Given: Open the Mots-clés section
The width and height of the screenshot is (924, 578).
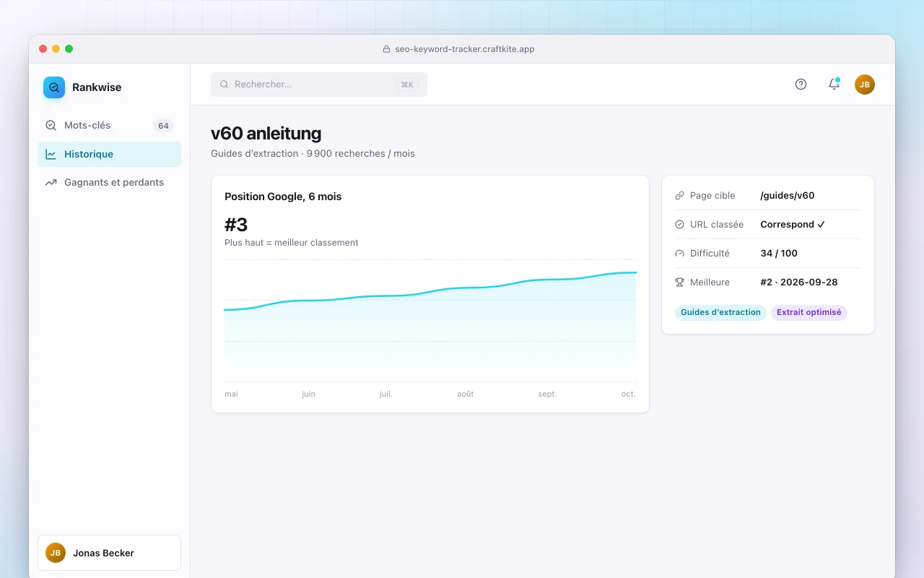Looking at the screenshot, I should [x=109, y=126].
